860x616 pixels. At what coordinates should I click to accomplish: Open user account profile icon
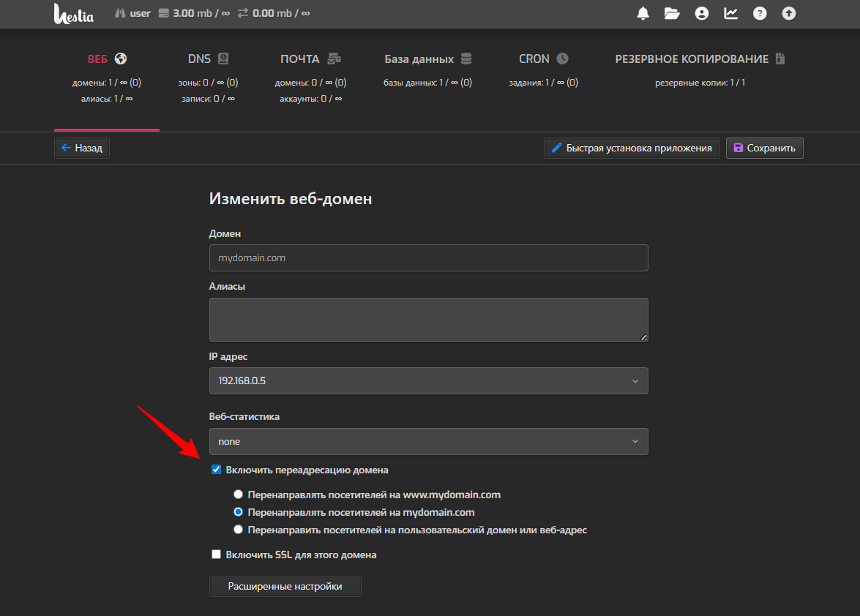click(x=701, y=14)
